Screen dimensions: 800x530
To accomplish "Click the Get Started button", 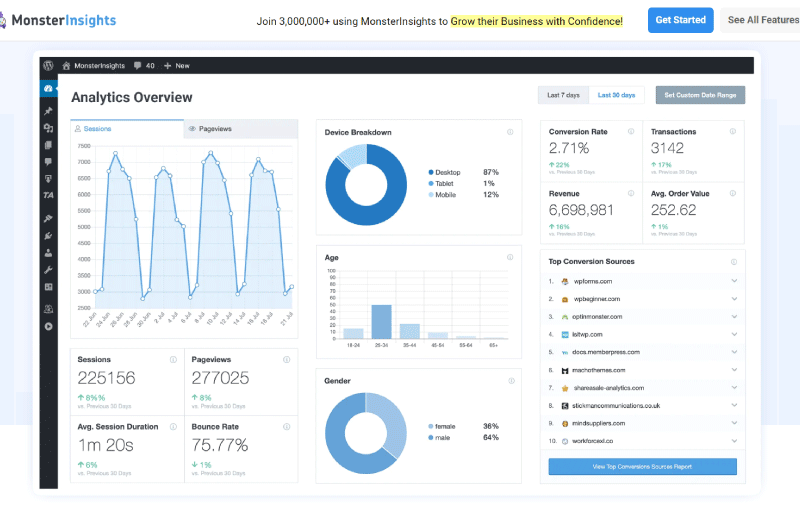I will tap(680, 20).
